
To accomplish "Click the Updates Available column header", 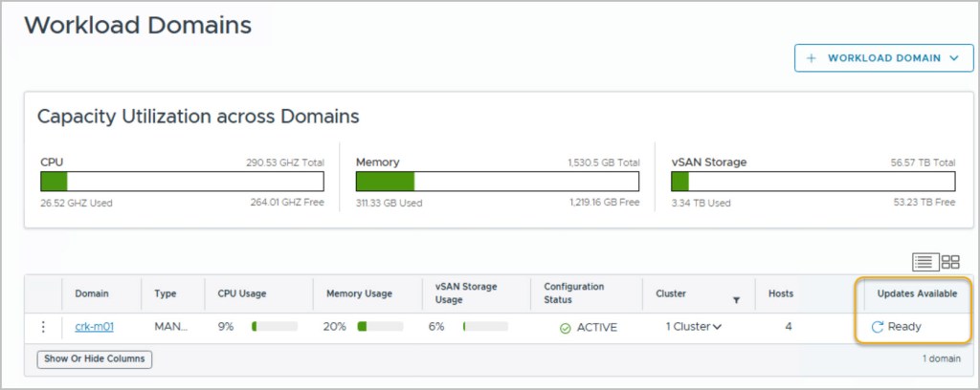I will [917, 293].
